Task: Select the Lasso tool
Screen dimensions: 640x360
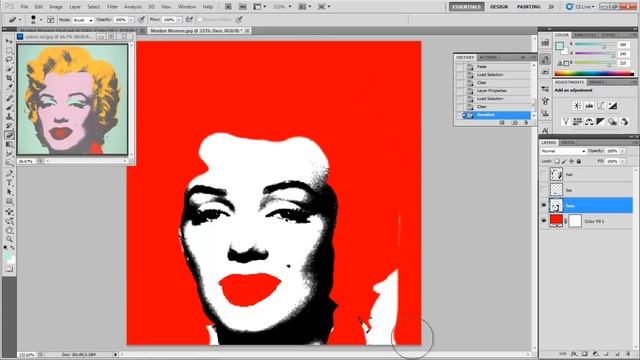Action: [9, 60]
